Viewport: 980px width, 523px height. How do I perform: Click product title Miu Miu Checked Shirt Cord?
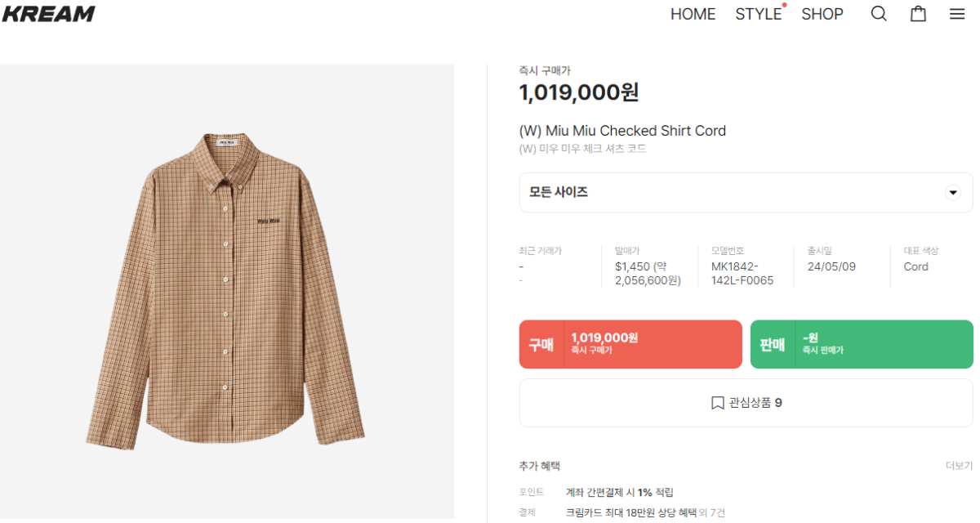click(622, 131)
